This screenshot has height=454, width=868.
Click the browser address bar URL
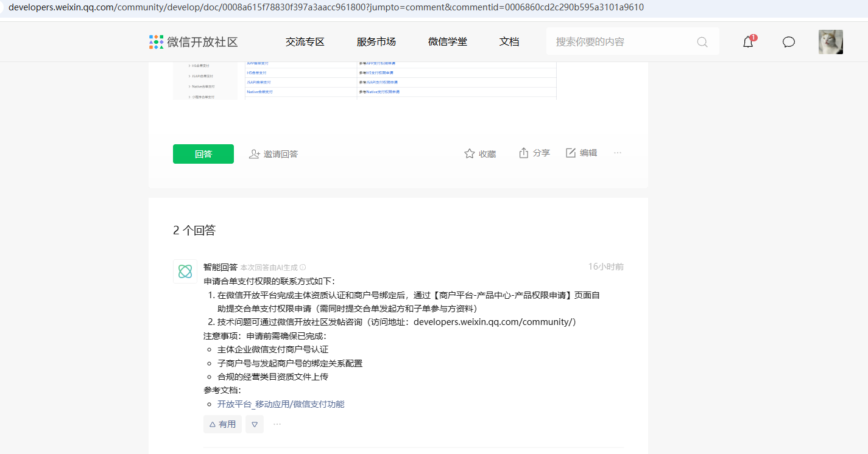pos(326,7)
